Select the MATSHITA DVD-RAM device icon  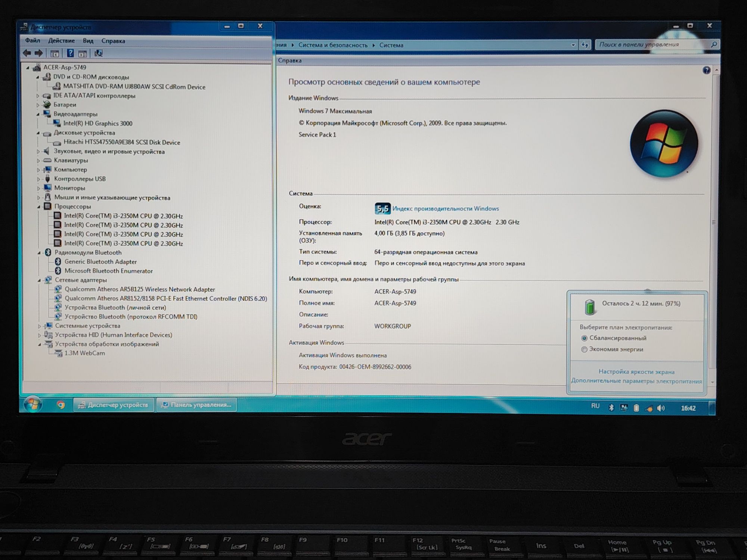pyautogui.click(x=56, y=87)
